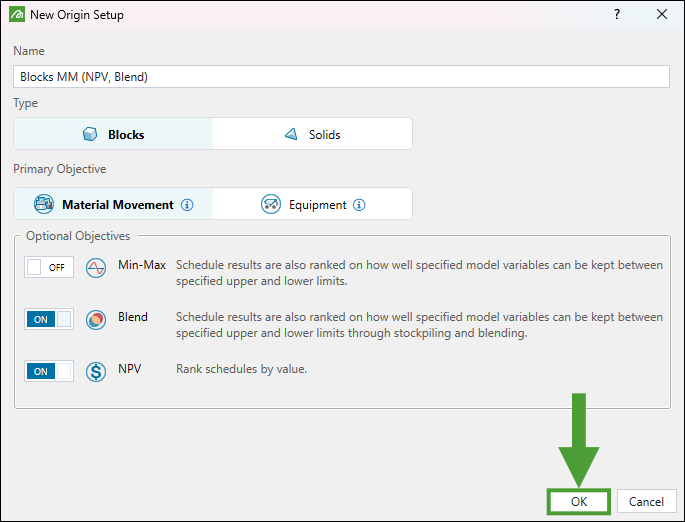The width and height of the screenshot is (685, 522).
Task: Enable the Min-Max objective toggle
Action: coord(49,267)
